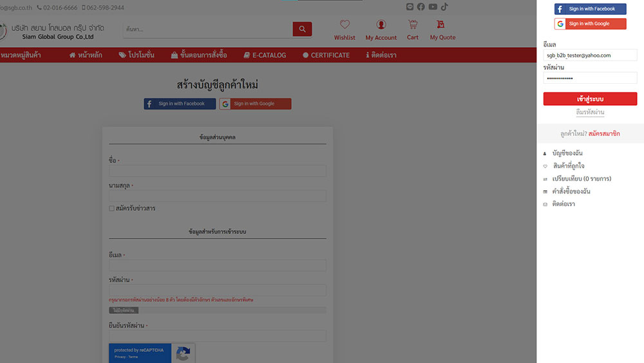
Task: Open the Facebook icon in top bar
Action: (x=421, y=7)
